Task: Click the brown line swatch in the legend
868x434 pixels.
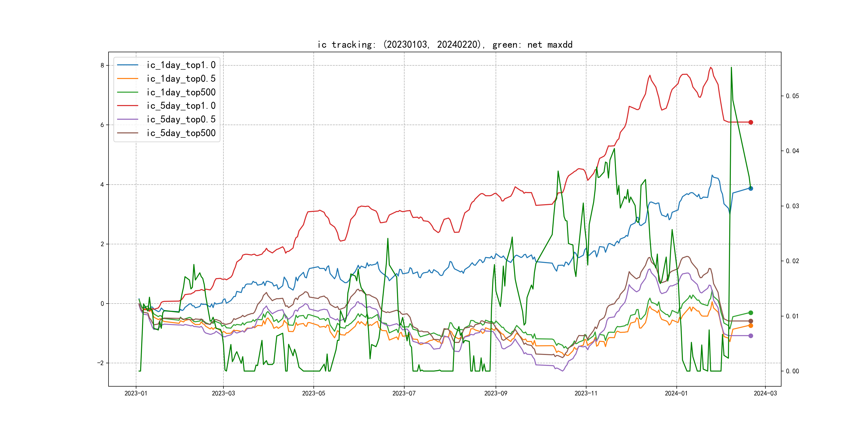Action: pyautogui.click(x=128, y=133)
